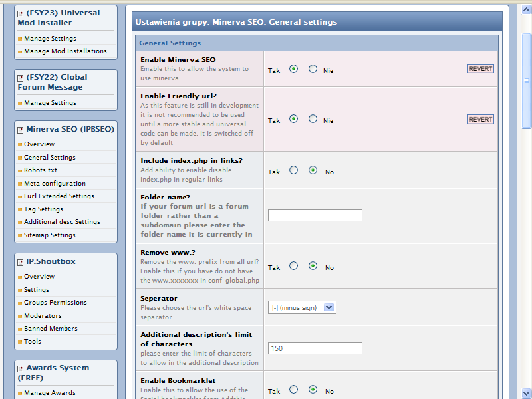This screenshot has width=532, height=399.
Task: Click the IP.Shoutbox panel header icon
Action: click(21, 262)
